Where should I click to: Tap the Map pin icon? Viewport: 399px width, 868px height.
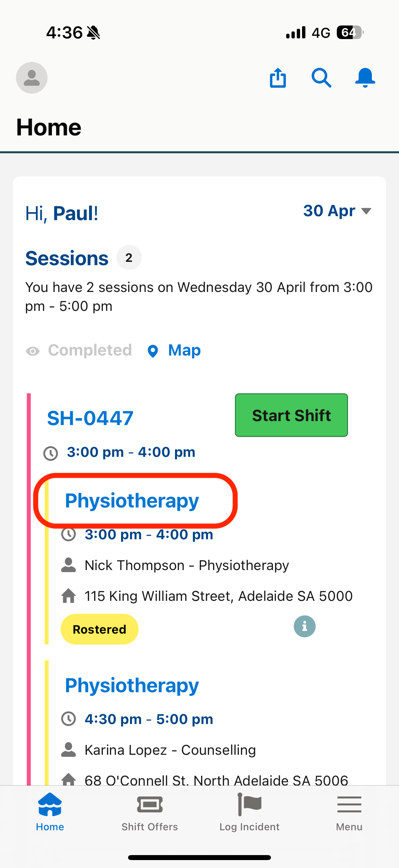153,351
